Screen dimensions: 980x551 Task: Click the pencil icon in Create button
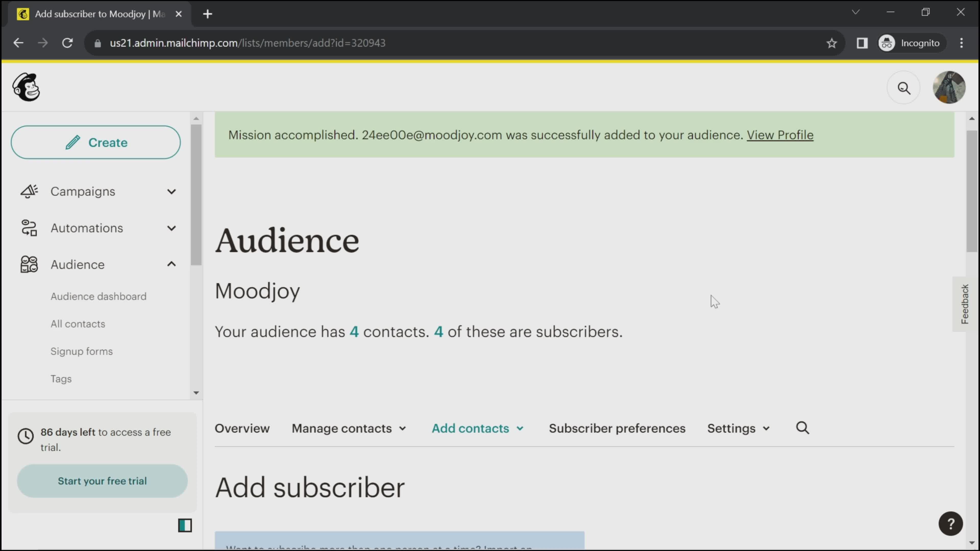pyautogui.click(x=73, y=142)
